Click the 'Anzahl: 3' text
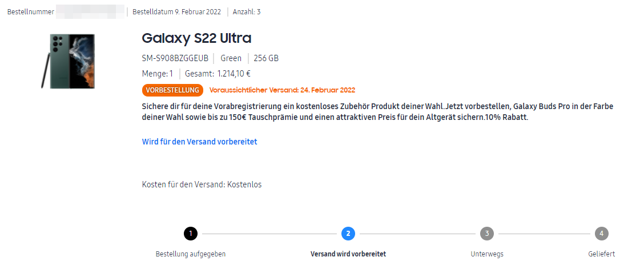 coord(247,12)
